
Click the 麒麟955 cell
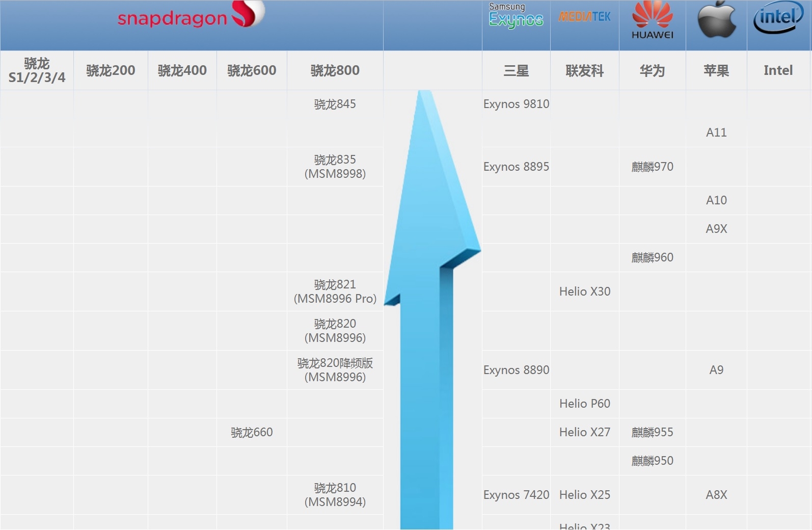[653, 432]
